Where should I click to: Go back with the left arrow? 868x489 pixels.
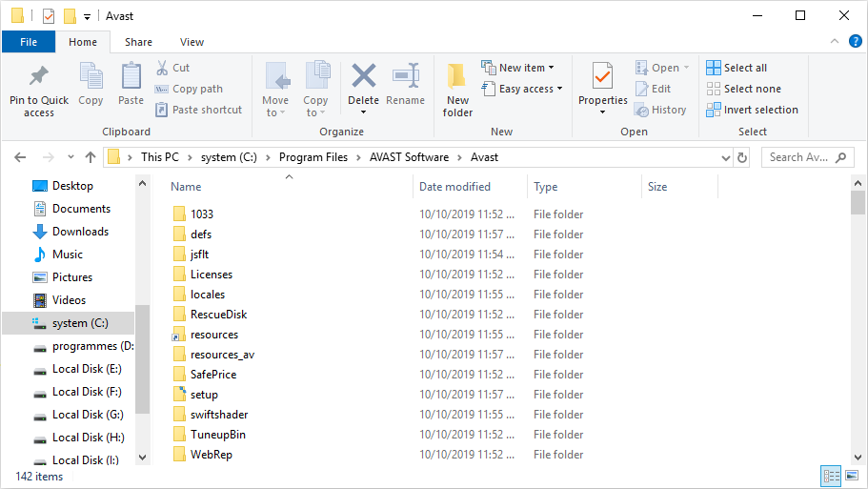click(x=20, y=157)
